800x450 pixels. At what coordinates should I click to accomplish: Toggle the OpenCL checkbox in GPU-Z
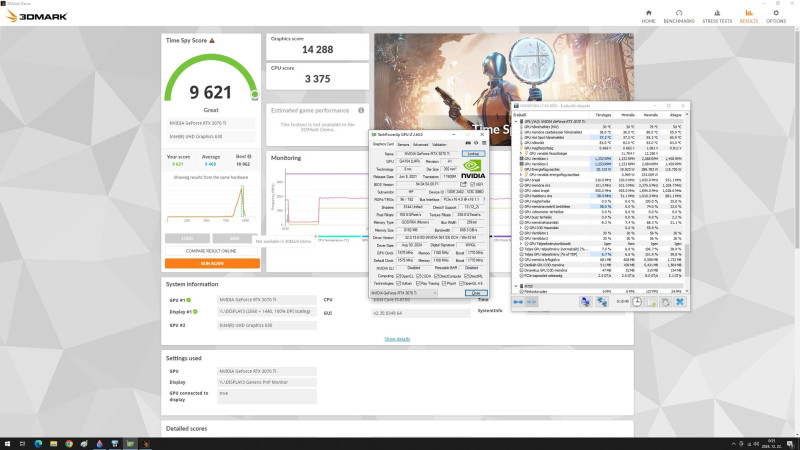[399, 276]
